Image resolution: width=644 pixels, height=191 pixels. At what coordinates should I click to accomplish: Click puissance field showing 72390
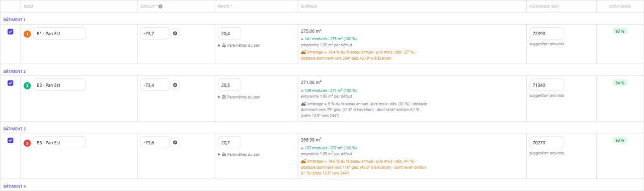[x=546, y=34]
